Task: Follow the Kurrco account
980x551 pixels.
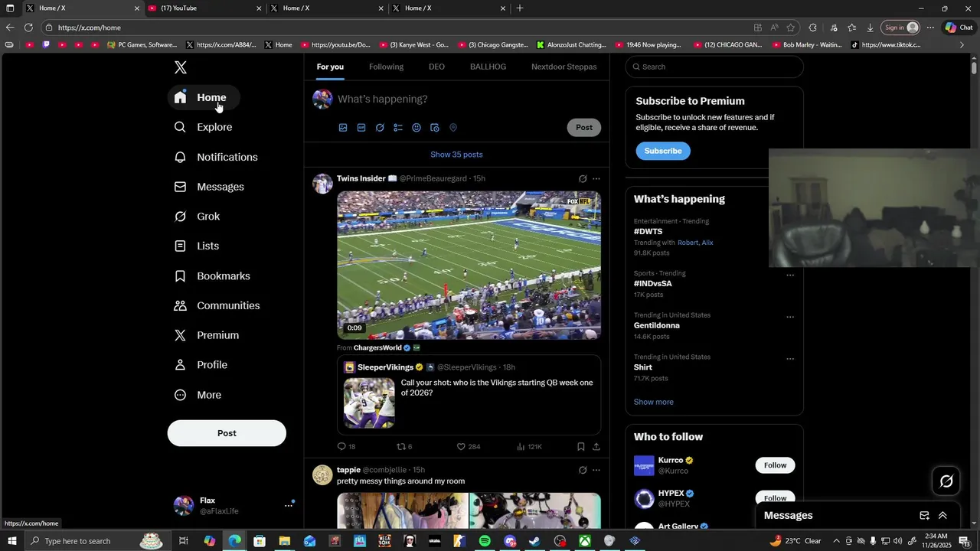Action: coord(775,465)
